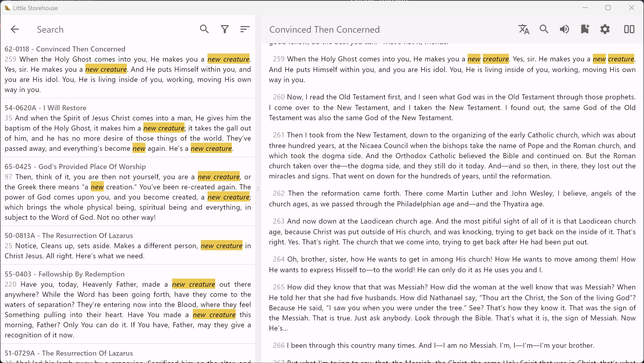This screenshot has width=644, height=363.
Task: Click paragraph number 262 in sermon
Action: (278, 193)
